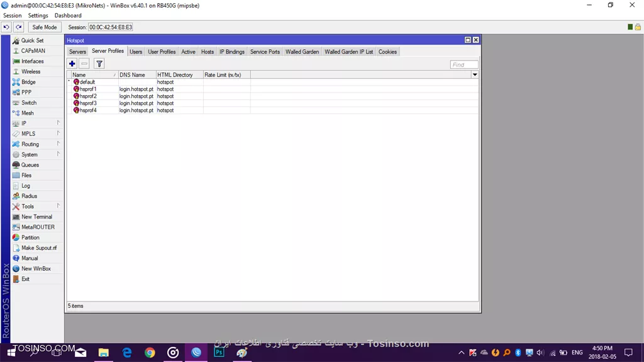Expand the System submenu
Image resolution: width=644 pixels, height=362 pixels.
coord(37,154)
